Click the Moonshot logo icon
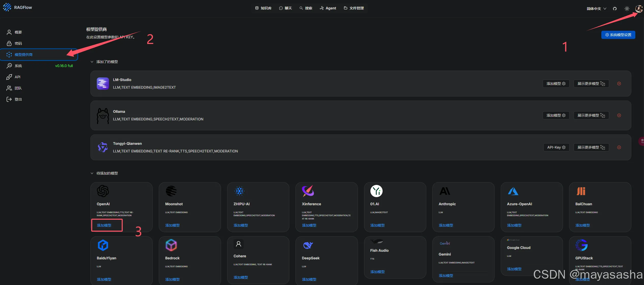644x285 pixels. pos(171,191)
